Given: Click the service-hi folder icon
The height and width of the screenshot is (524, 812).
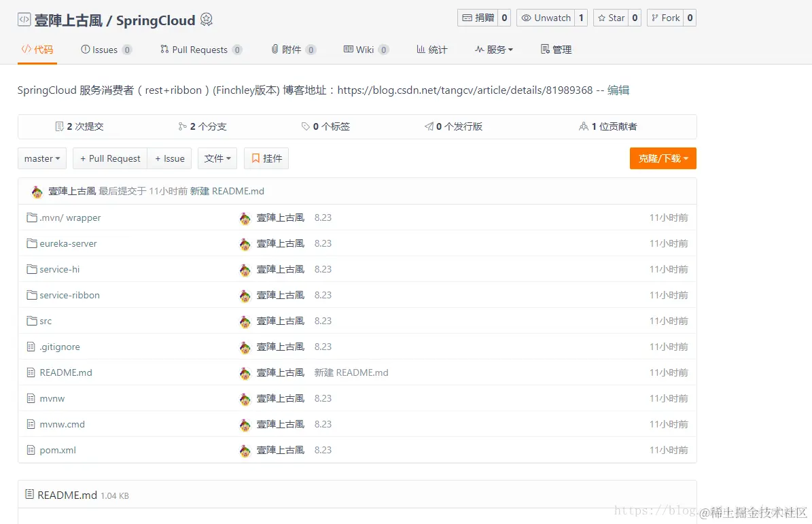Looking at the screenshot, I should coord(32,269).
